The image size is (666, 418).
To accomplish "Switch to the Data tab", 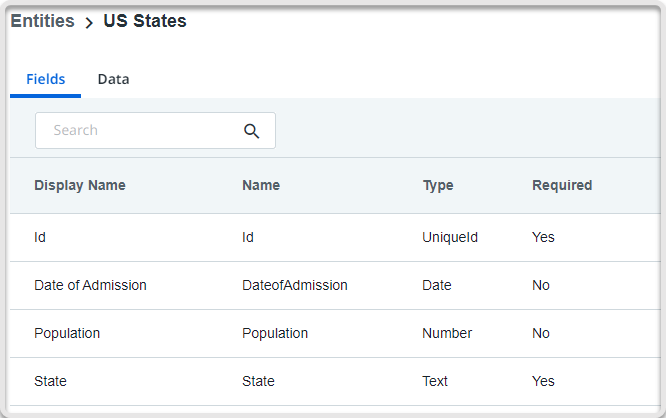I will click(x=113, y=79).
